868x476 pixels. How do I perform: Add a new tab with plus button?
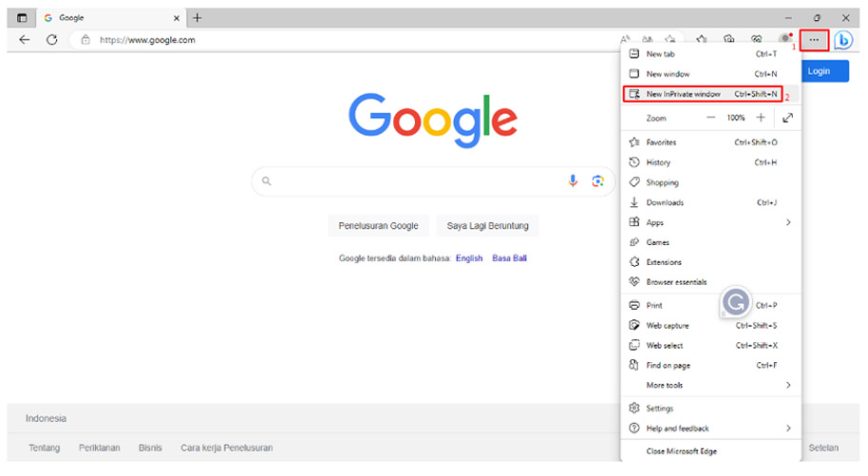tap(198, 17)
